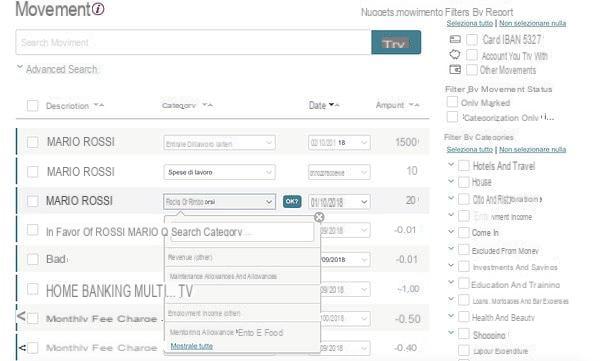Toggle Account You Try With checkbox
This screenshot has height=361, width=610.
tap(472, 55)
